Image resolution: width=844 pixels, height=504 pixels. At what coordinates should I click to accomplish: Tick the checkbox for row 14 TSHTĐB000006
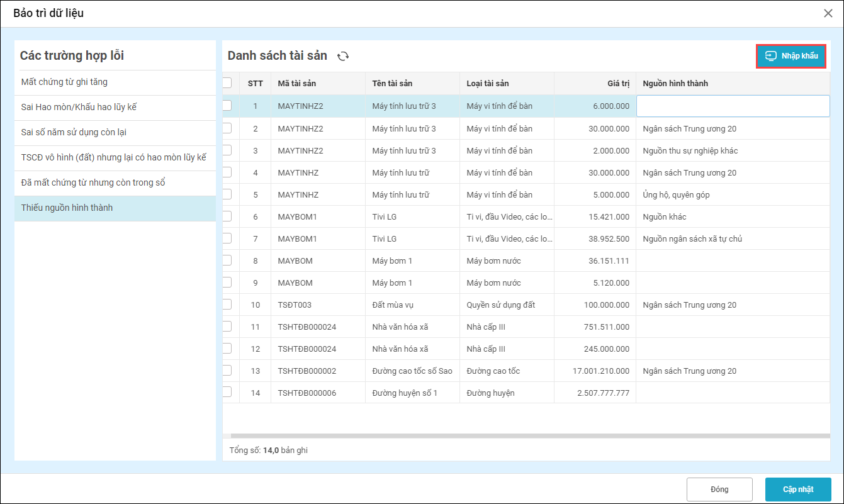coord(227,392)
